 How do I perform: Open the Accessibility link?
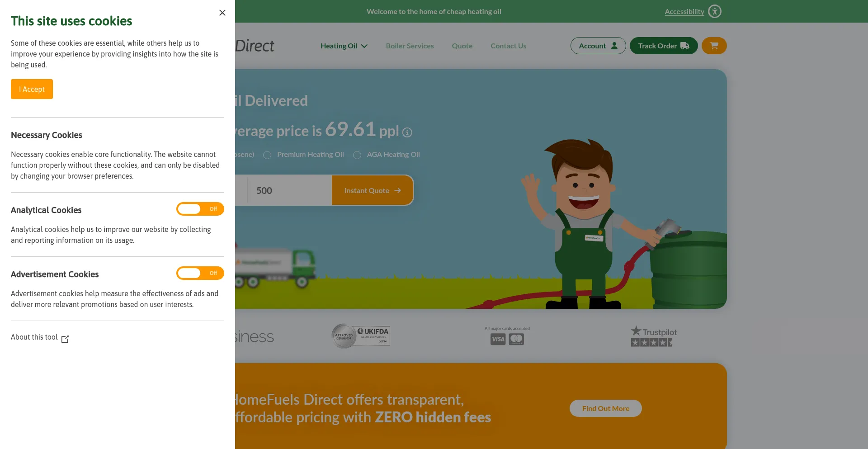click(684, 11)
